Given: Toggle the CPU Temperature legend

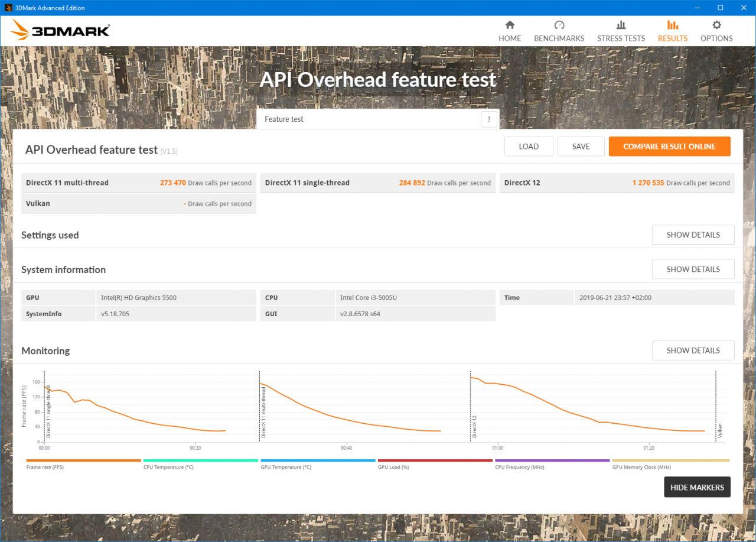Looking at the screenshot, I should point(201,464).
